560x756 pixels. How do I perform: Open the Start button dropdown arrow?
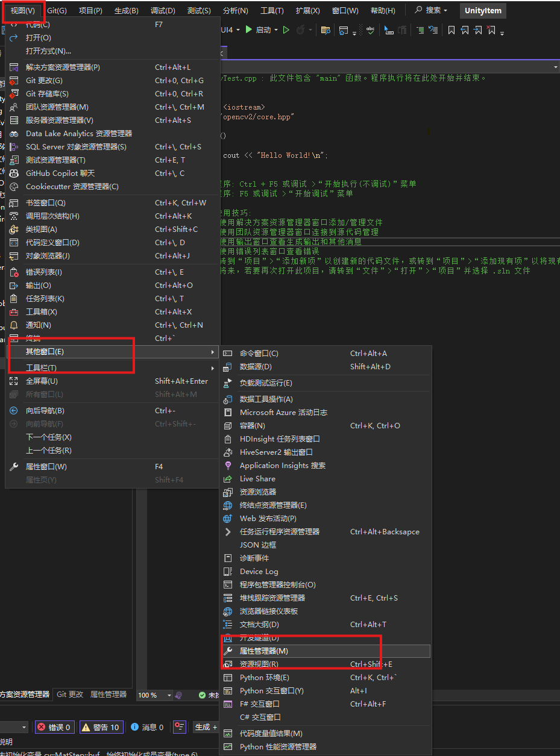(277, 29)
